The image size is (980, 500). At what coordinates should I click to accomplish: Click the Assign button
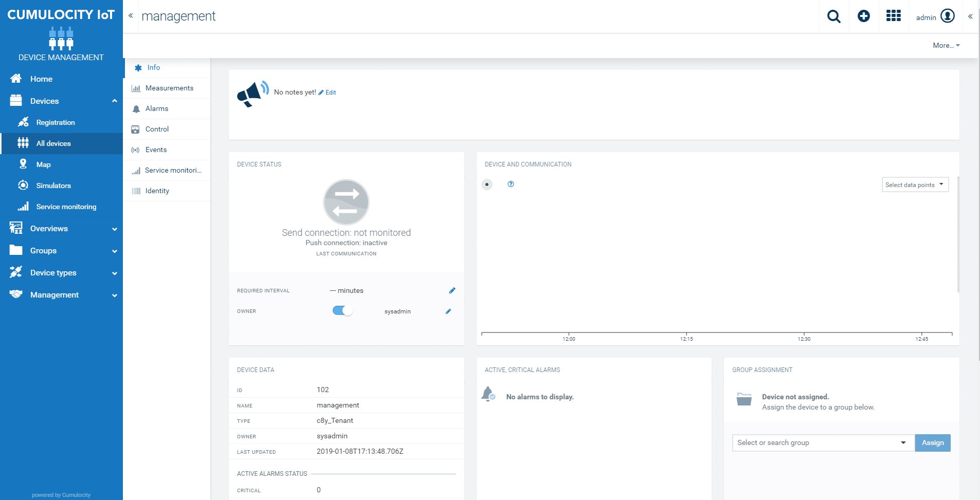(x=932, y=443)
